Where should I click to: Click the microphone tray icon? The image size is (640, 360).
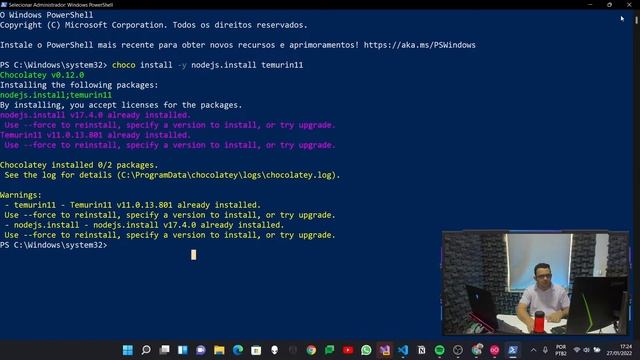(545, 350)
